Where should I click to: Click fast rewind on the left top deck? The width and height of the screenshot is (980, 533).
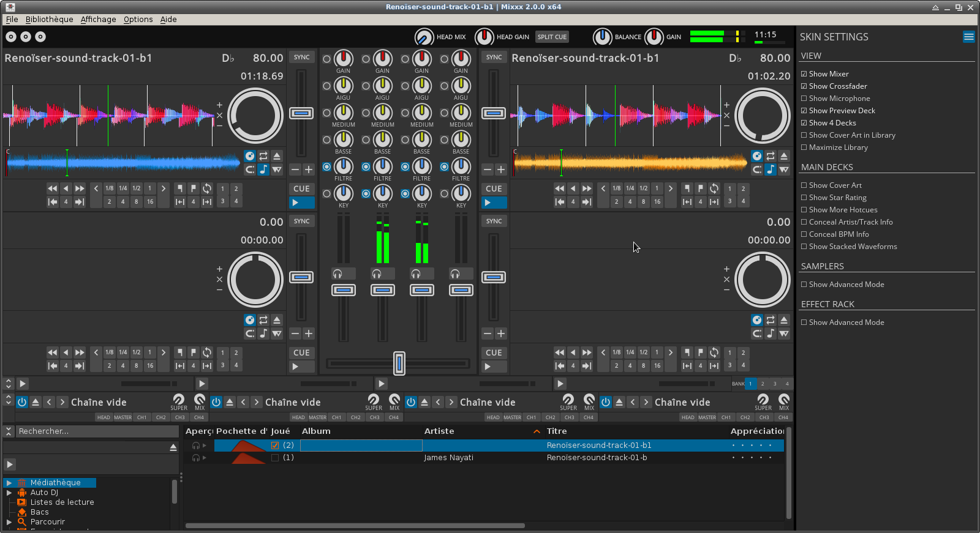(52, 188)
